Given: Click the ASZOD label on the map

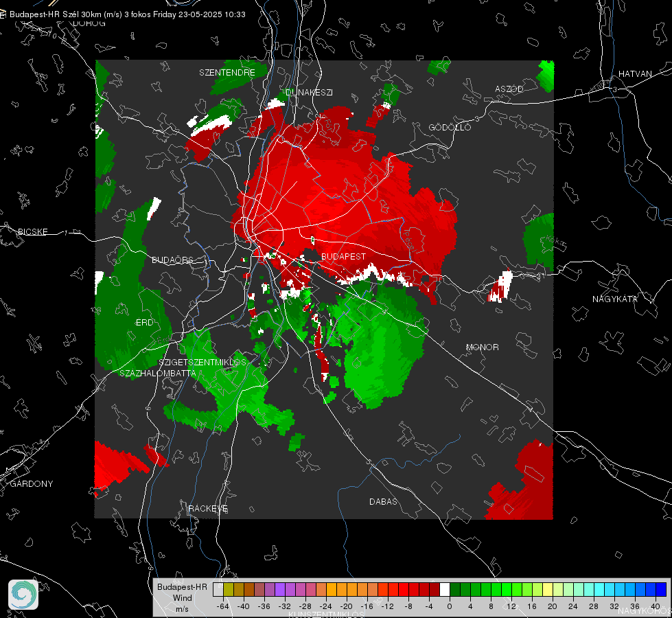Looking at the screenshot, I should (509, 89).
